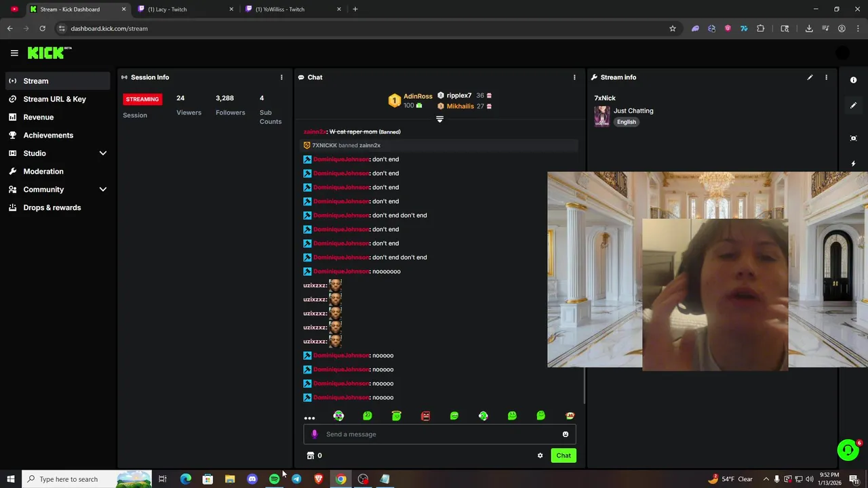Image resolution: width=868 pixels, height=488 pixels.
Task: Click ripplex7 in the leaderboard
Action: (459, 96)
